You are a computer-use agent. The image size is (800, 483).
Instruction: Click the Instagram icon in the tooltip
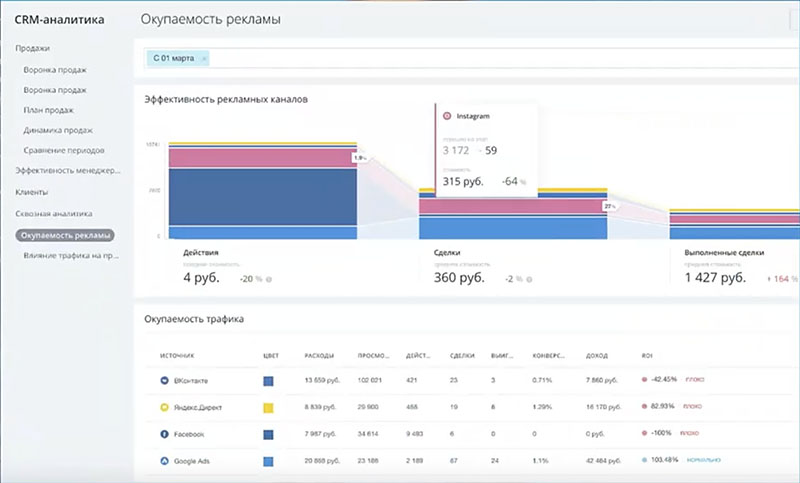pos(447,116)
